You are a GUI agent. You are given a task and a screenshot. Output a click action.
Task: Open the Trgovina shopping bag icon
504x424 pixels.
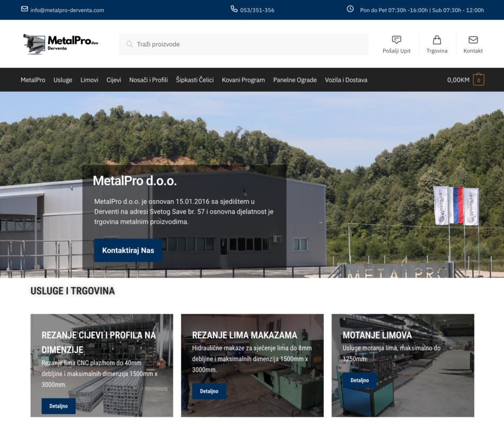(437, 40)
